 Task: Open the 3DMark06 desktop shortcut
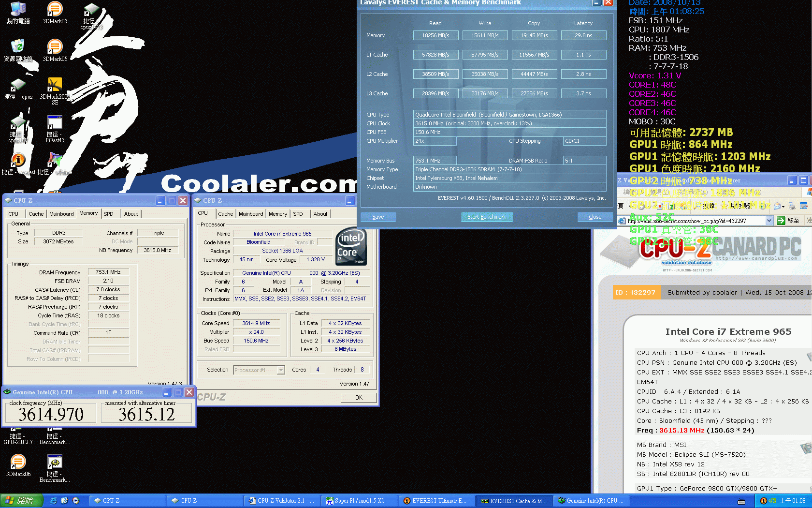18,465
